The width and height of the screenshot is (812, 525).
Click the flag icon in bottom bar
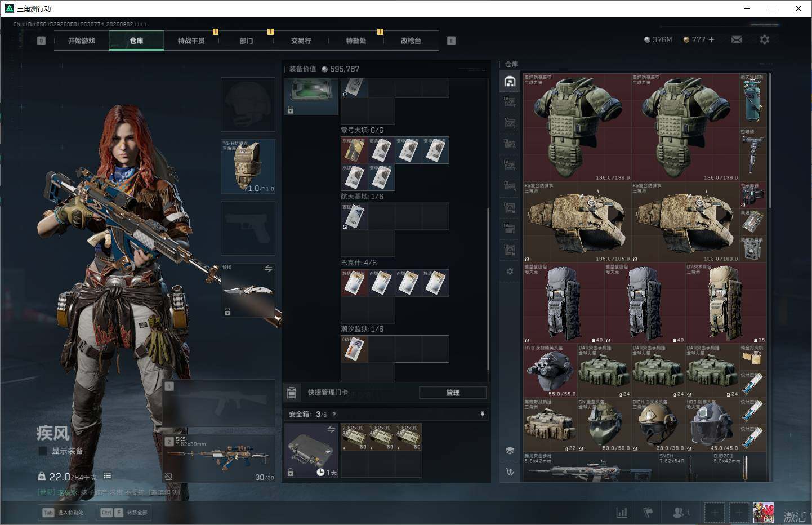(648, 513)
